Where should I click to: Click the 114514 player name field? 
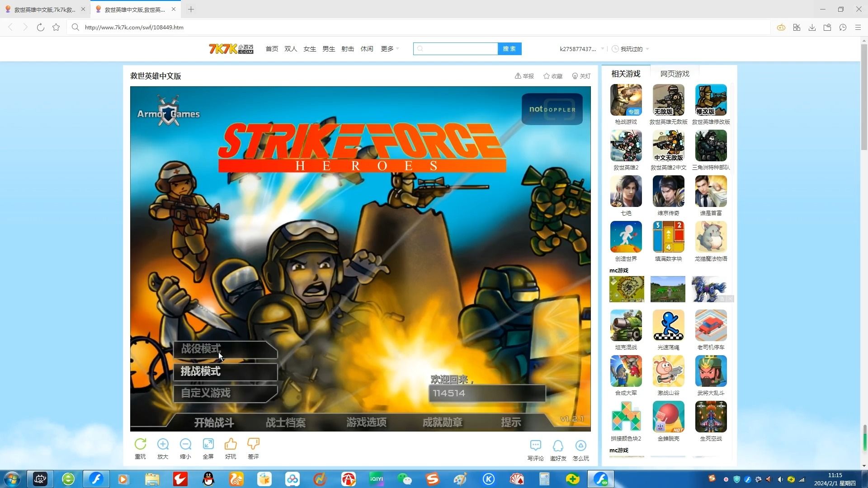[x=487, y=393]
